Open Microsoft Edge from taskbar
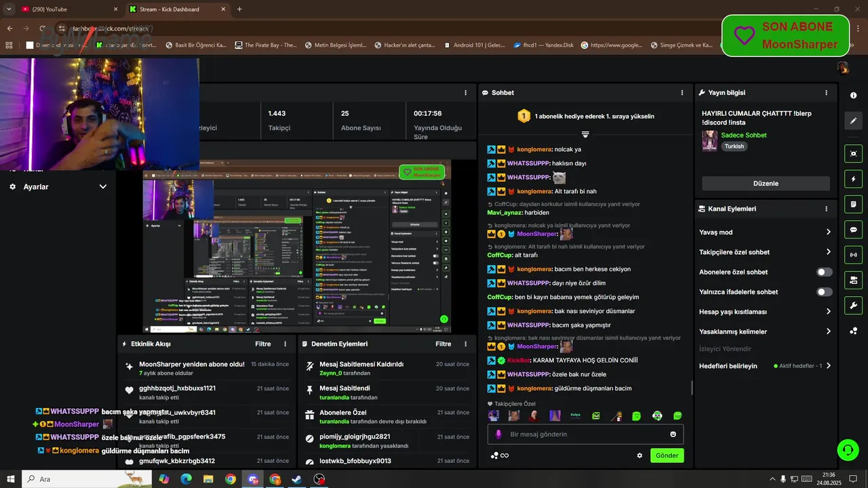868x488 pixels. coord(186,479)
